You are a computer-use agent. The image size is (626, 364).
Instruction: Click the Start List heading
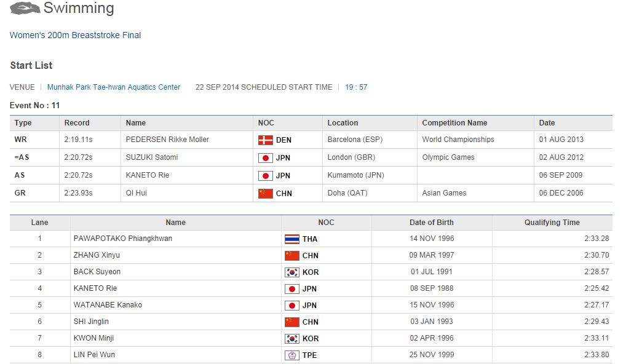pos(31,66)
